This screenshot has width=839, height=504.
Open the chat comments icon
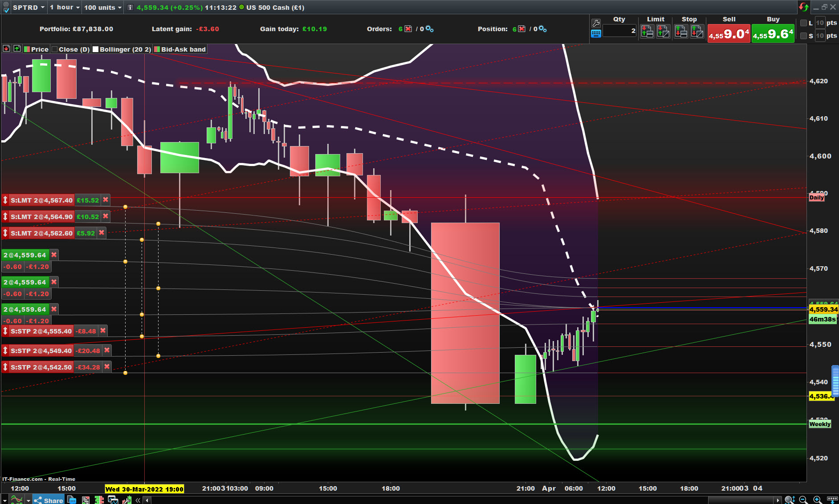pyautogui.click(x=72, y=500)
